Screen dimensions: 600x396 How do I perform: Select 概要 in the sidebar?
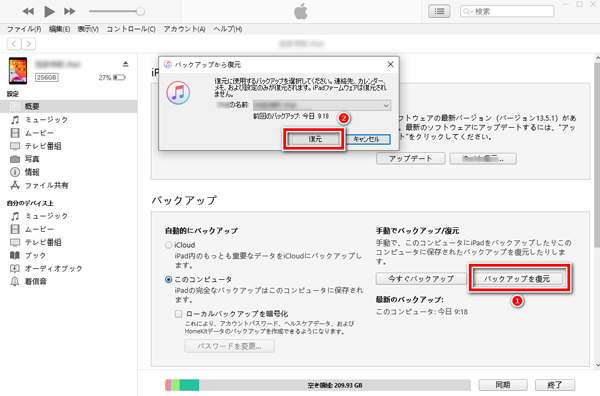pyautogui.click(x=68, y=106)
